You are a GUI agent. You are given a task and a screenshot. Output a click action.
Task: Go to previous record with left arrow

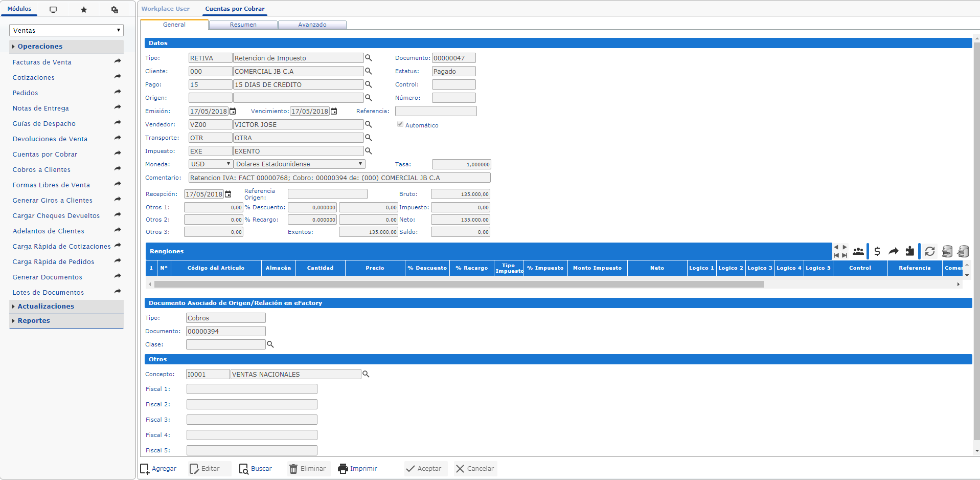[836, 247]
